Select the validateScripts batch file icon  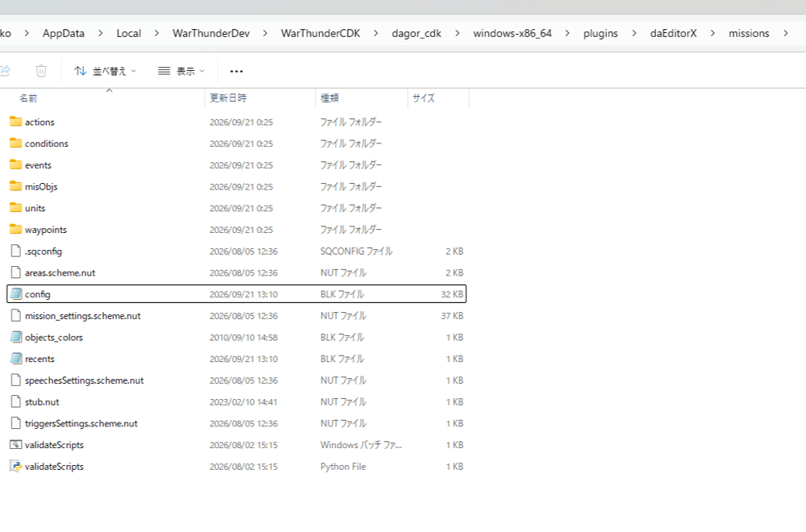(x=16, y=445)
